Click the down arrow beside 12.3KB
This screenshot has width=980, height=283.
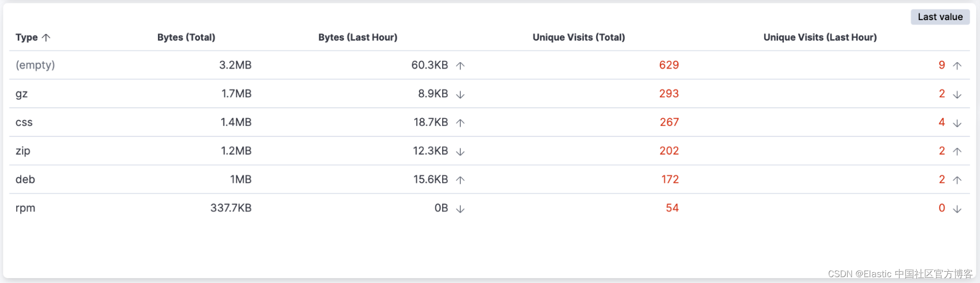460,152
